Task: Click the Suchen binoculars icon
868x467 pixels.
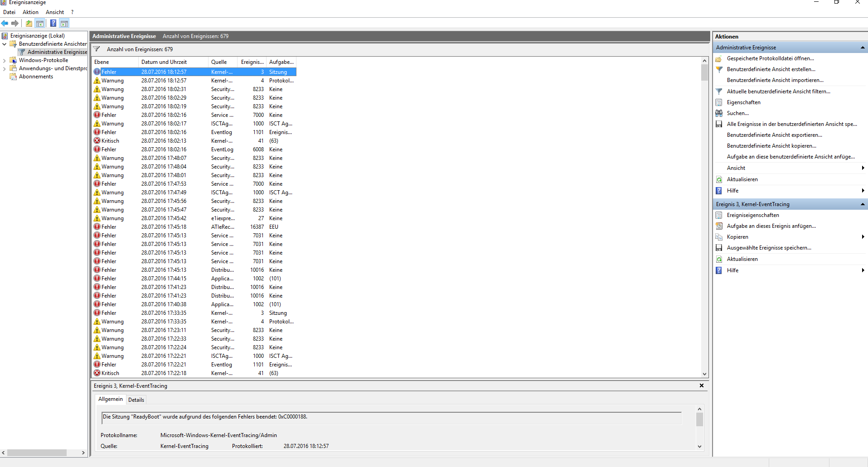Action: (x=719, y=113)
